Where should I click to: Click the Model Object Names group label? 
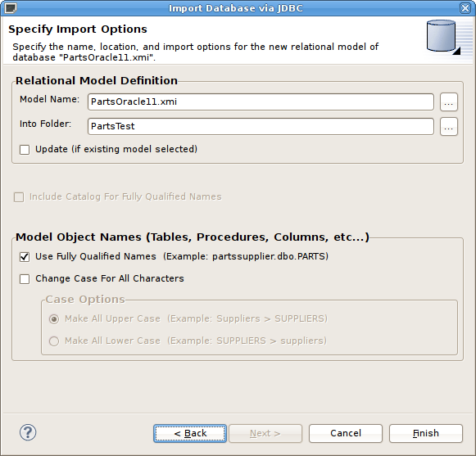point(193,237)
